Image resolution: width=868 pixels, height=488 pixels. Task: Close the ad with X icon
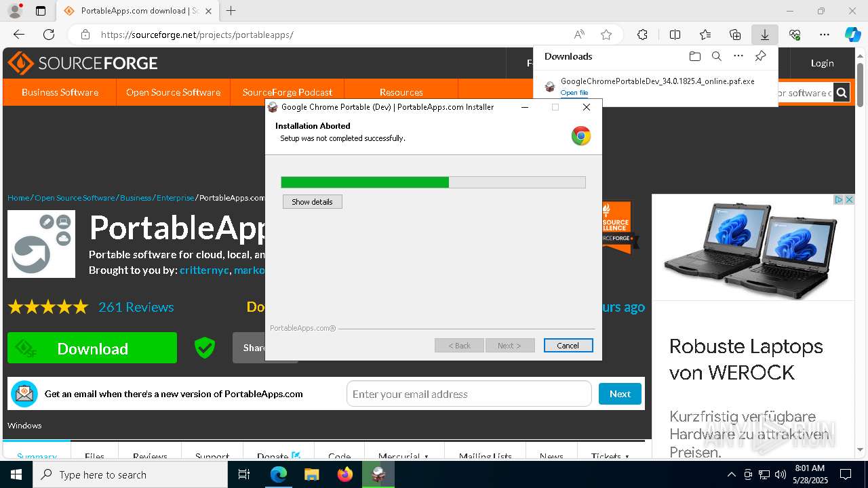pyautogui.click(x=849, y=199)
